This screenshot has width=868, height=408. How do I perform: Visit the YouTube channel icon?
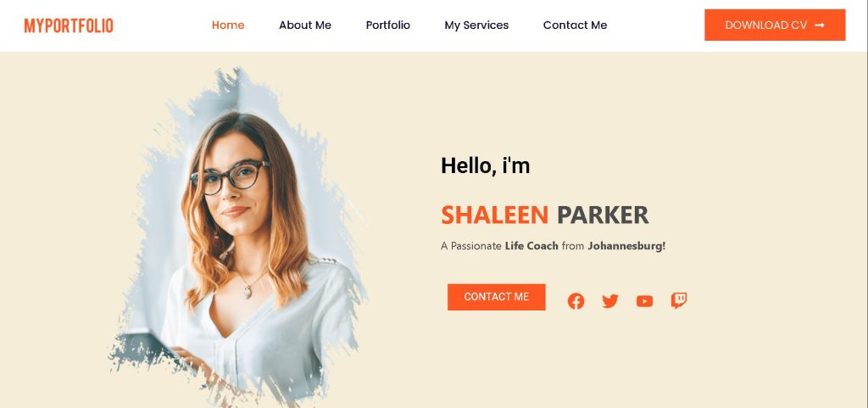[x=644, y=301]
